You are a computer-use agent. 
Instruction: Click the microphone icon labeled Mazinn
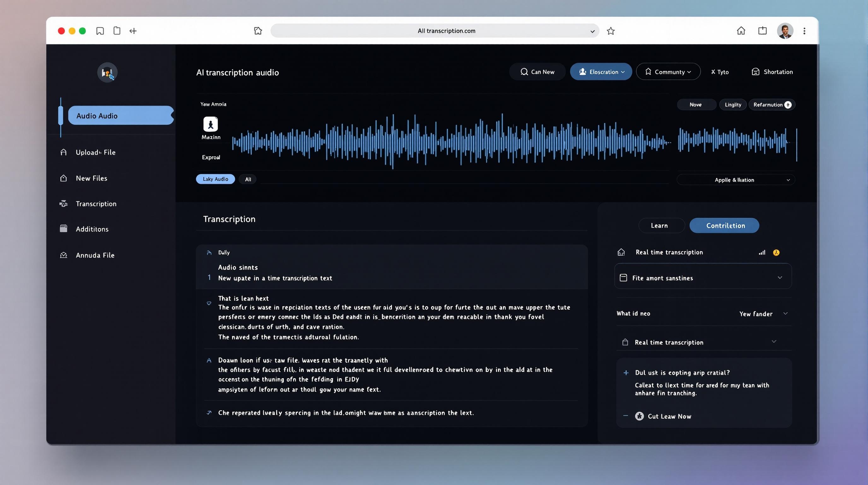211,125
